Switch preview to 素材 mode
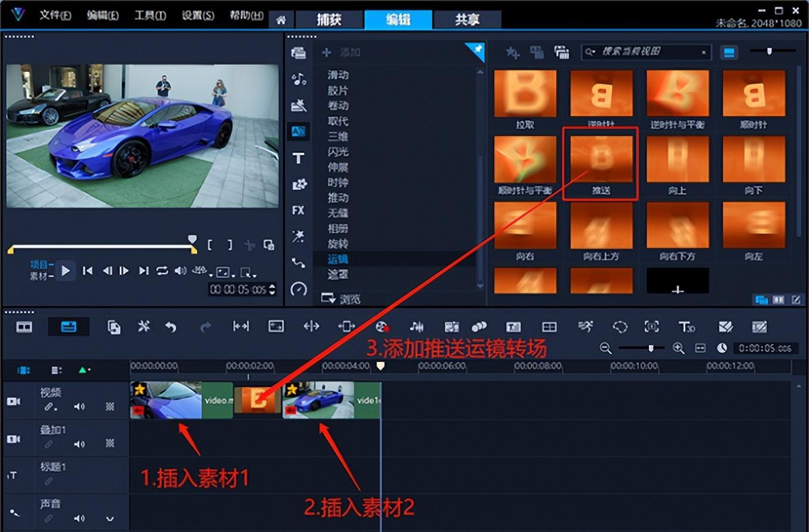This screenshot has height=532, width=809. pos(42,276)
